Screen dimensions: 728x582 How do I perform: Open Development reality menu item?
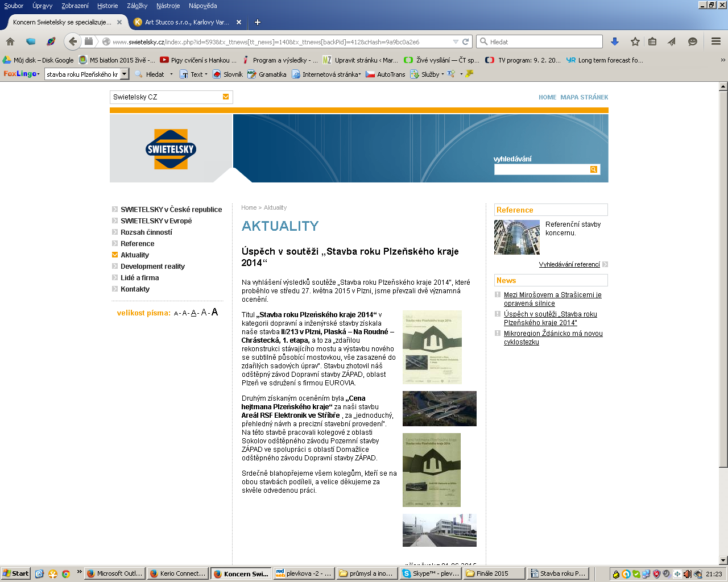[x=152, y=266]
